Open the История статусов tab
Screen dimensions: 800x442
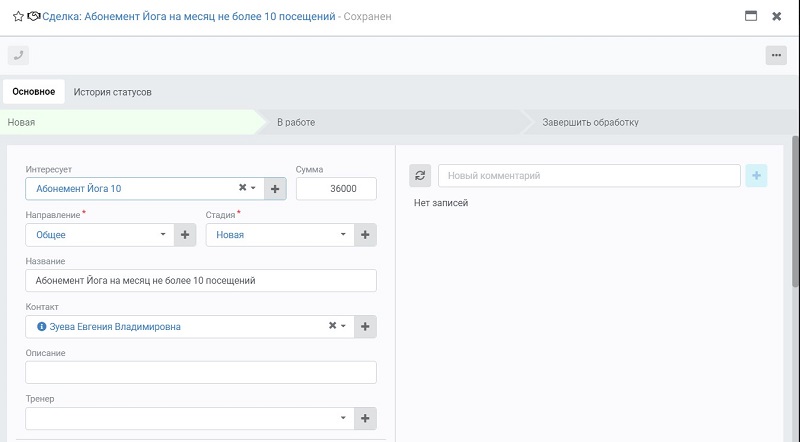coord(112,92)
